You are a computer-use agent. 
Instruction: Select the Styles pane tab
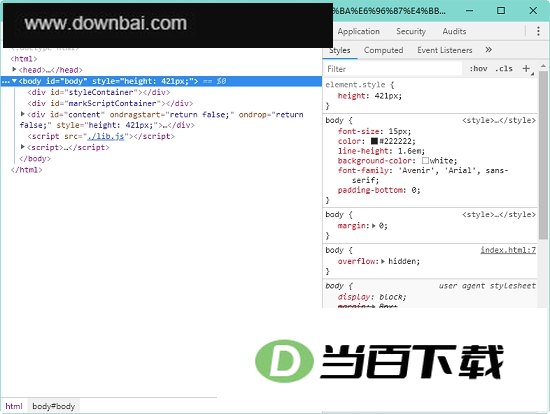[x=340, y=51]
